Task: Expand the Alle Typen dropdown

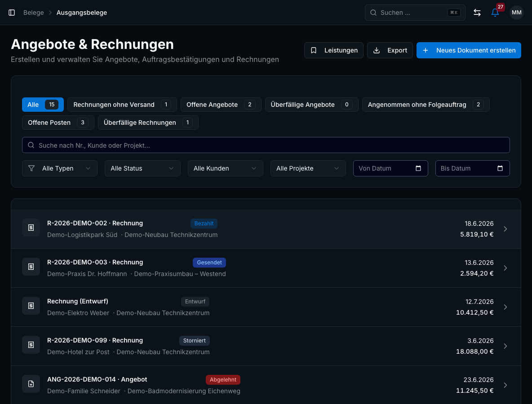Action: (x=60, y=168)
